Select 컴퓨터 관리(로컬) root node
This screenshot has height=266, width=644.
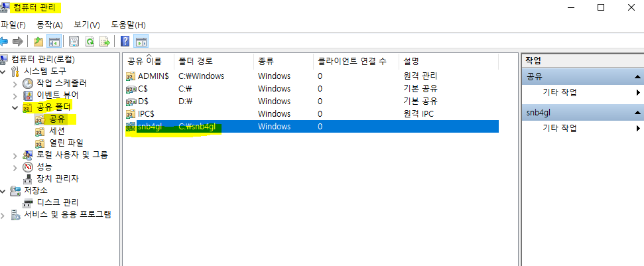pos(43,59)
